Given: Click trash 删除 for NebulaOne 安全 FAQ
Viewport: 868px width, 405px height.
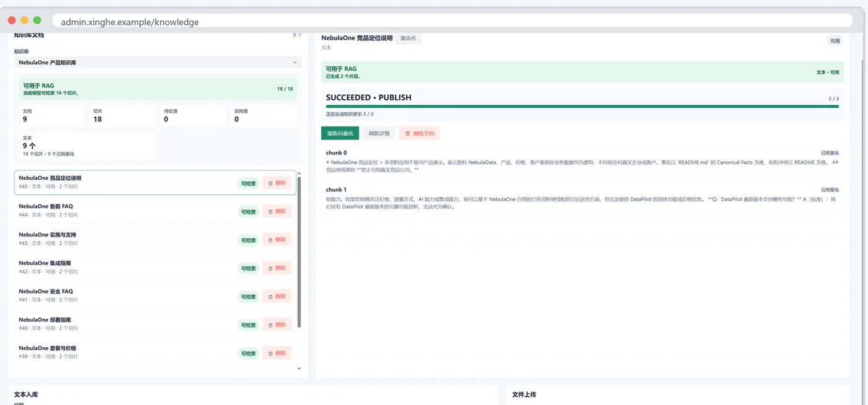Looking at the screenshot, I should (x=277, y=296).
